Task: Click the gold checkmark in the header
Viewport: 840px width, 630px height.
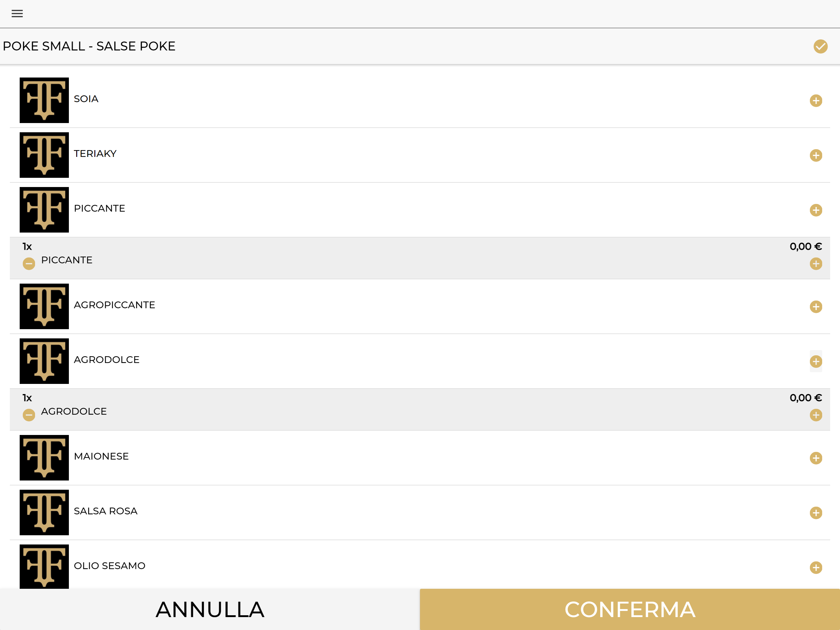Action: [820, 46]
